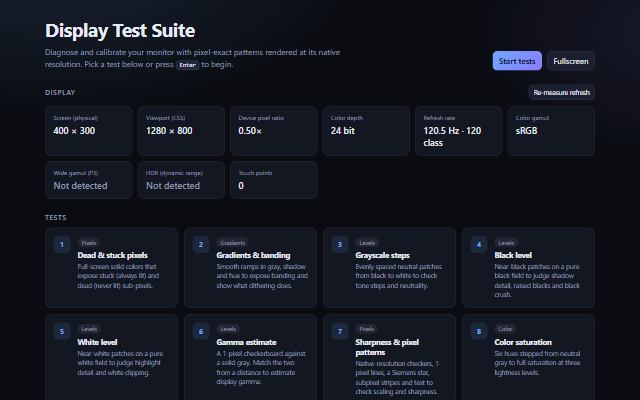The width and height of the screenshot is (640, 400).
Task: Click number 4 badge on Black level card
Action: [479, 244]
